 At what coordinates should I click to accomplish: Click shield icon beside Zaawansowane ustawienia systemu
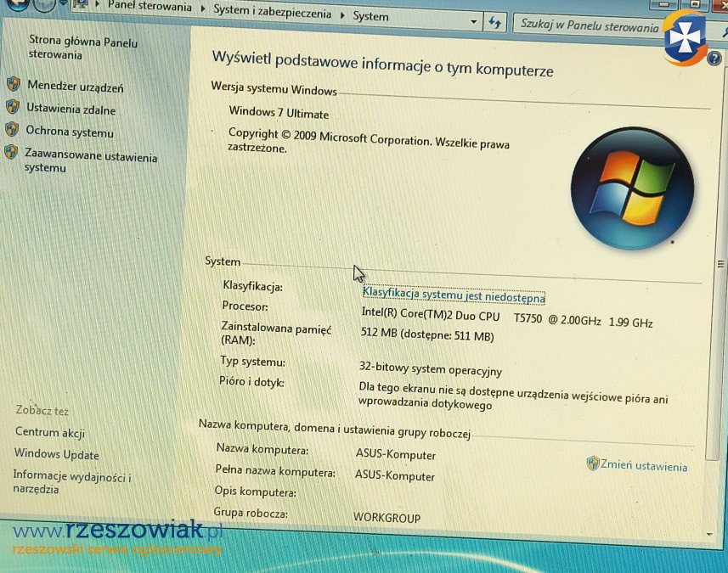coord(11,151)
